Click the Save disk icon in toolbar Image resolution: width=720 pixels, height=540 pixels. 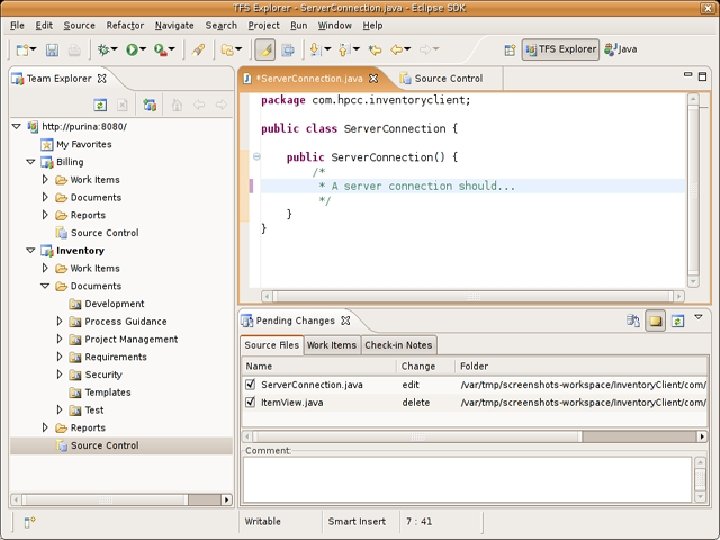[x=51, y=49]
